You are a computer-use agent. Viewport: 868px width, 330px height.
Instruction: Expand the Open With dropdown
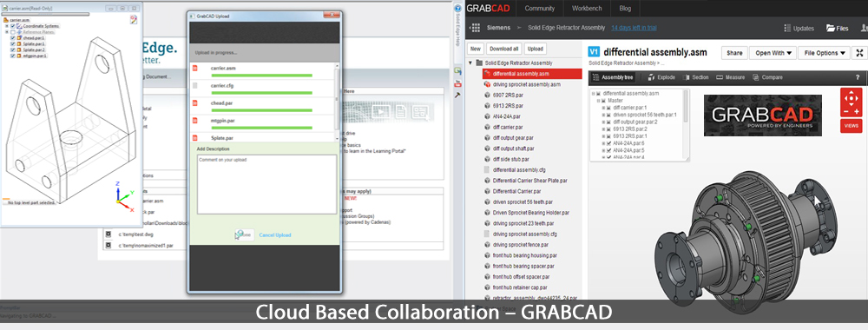pyautogui.click(x=773, y=53)
